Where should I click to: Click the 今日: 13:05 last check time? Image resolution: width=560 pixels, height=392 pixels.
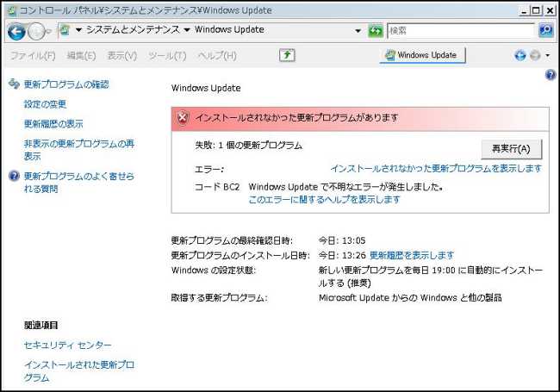342,240
